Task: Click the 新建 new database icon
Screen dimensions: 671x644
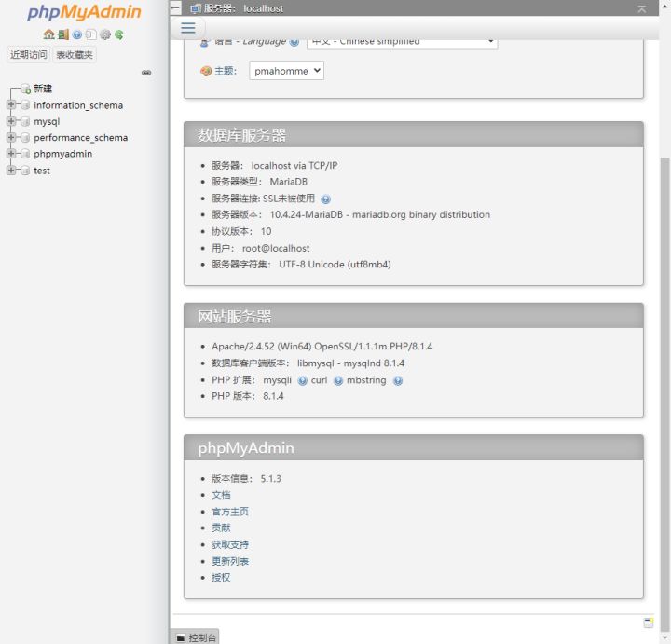Action: [x=26, y=89]
